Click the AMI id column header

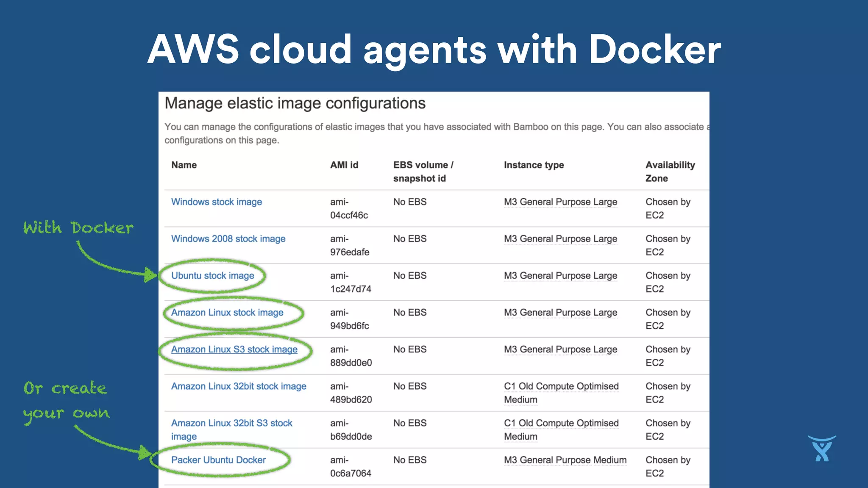tap(344, 165)
